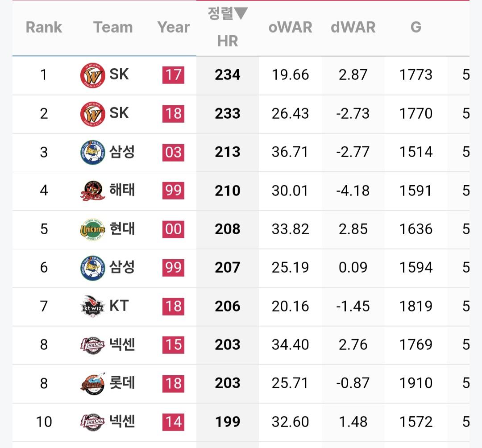Click the 정렬▼ sort indicator
Viewport: 482px width, 448px height.
pos(227,14)
